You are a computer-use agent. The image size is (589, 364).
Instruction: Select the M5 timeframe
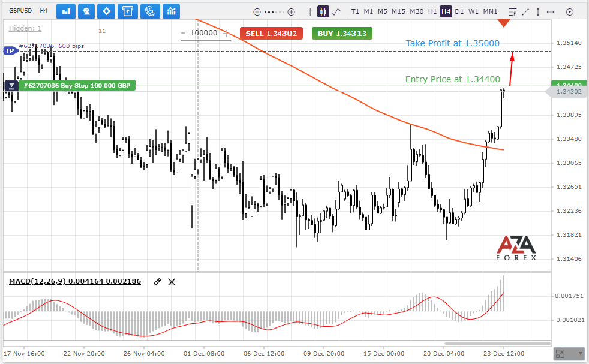tap(383, 11)
